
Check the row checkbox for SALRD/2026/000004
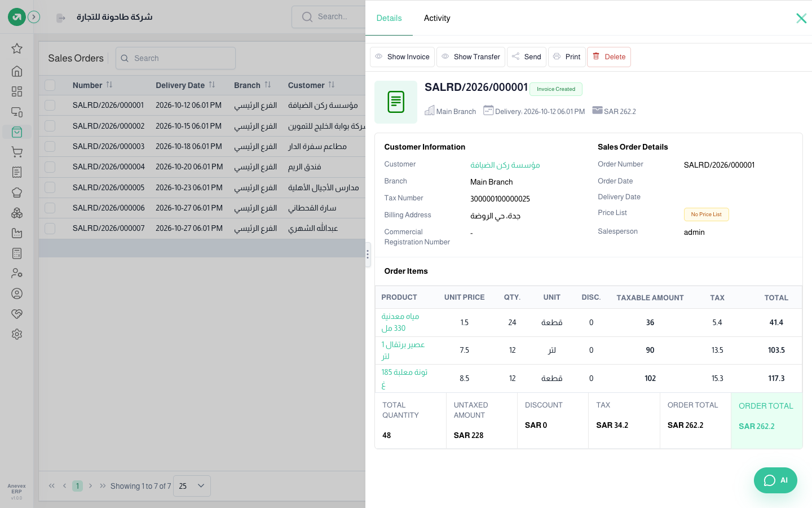[x=50, y=167]
